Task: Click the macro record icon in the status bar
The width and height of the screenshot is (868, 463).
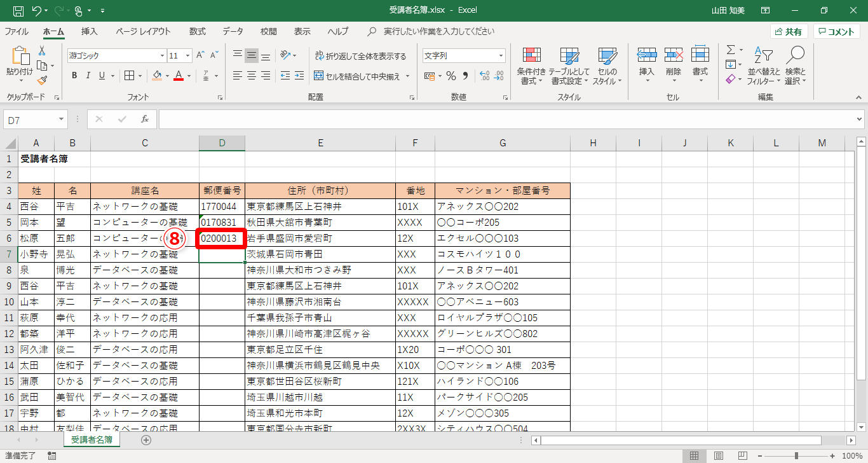Action: click(x=52, y=455)
